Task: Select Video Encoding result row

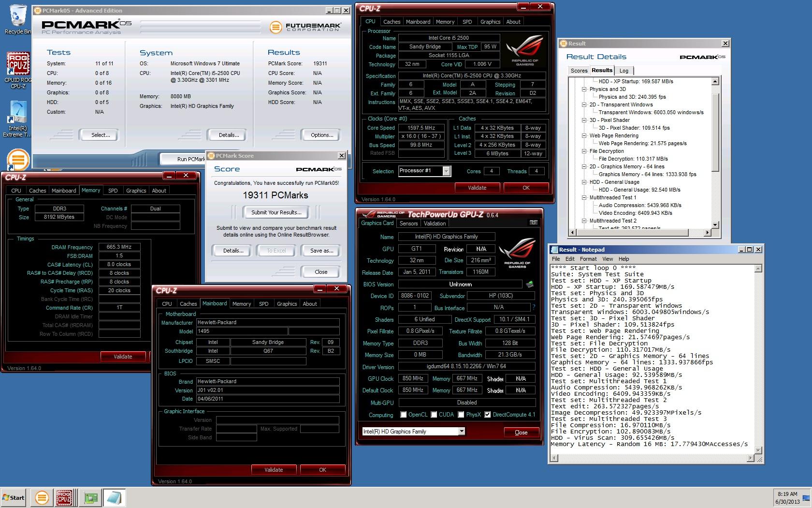Action: point(635,213)
